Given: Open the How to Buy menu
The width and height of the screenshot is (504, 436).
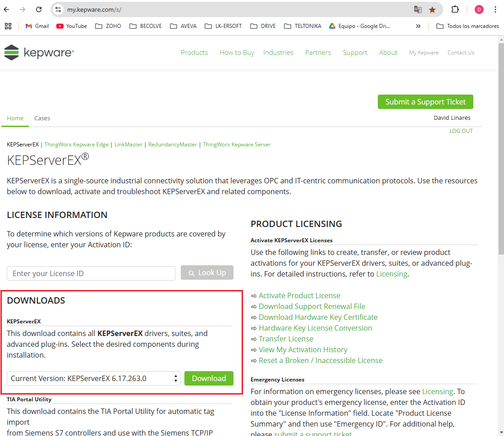Looking at the screenshot, I should pos(237,53).
